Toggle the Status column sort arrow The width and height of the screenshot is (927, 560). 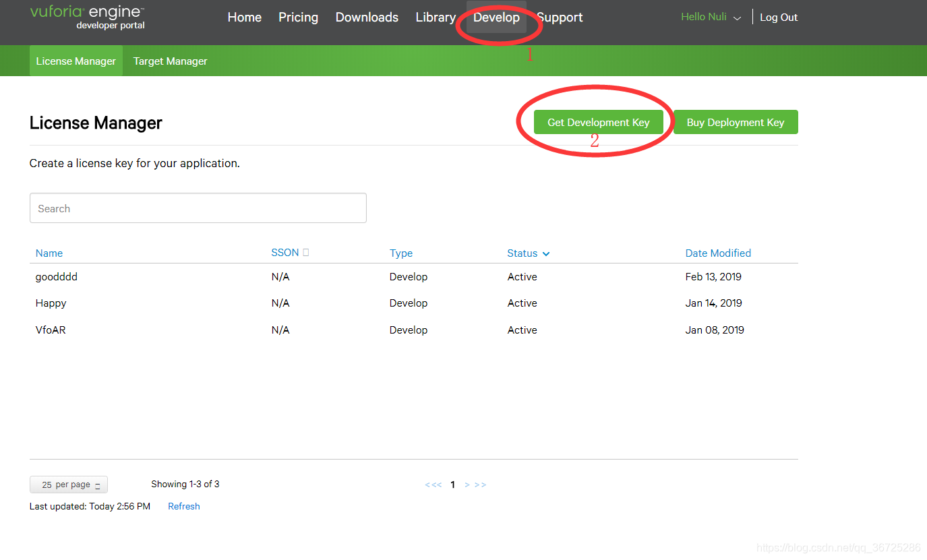[x=546, y=254]
